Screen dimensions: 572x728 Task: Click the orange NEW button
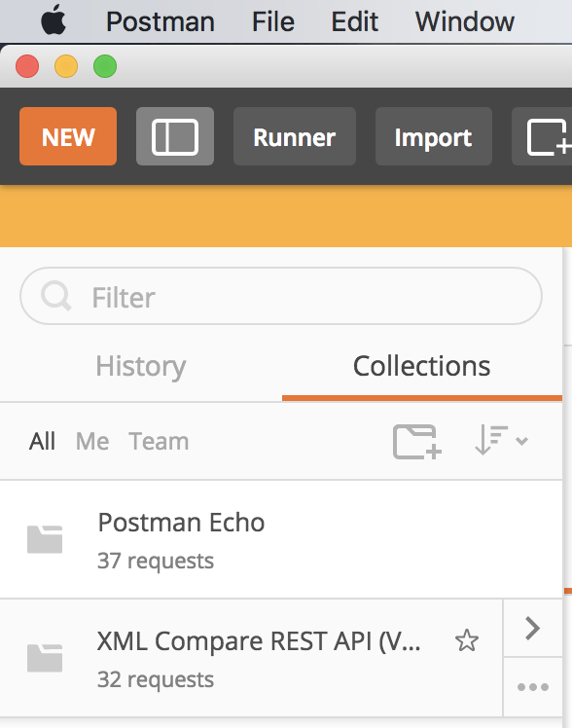(x=68, y=136)
